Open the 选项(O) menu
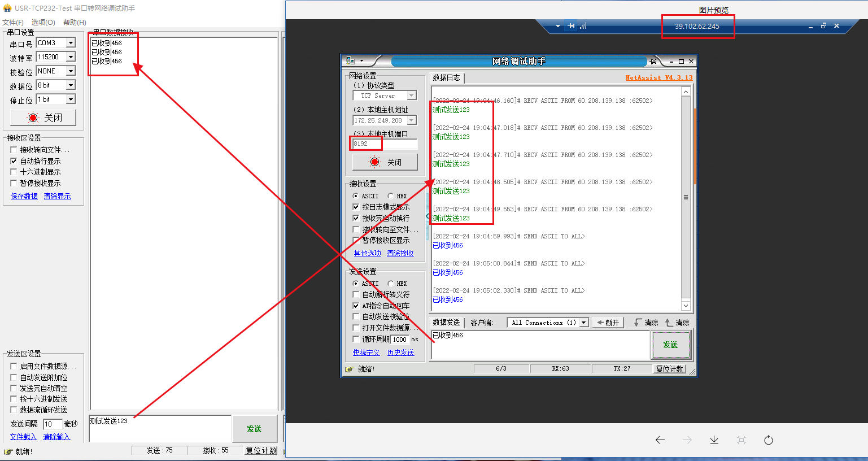 [x=43, y=23]
